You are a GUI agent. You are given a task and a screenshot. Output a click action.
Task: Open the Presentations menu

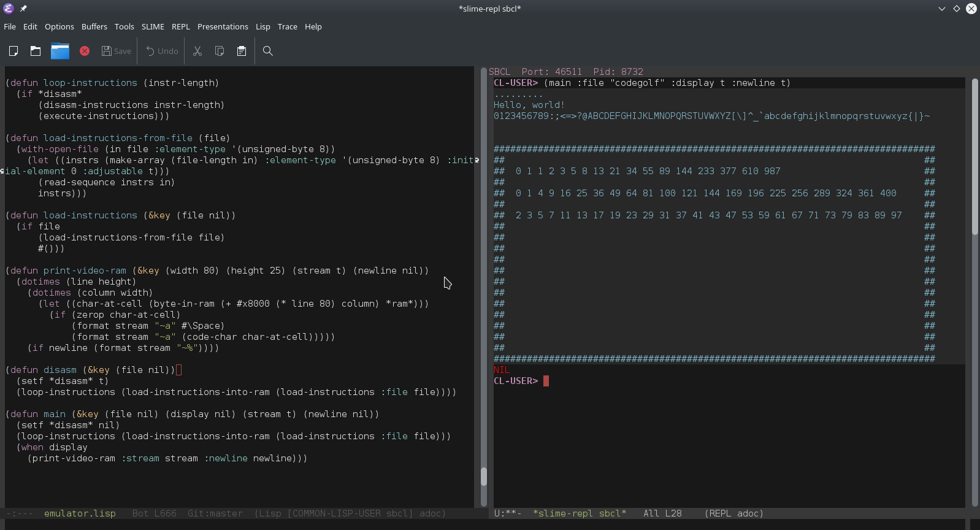click(223, 26)
